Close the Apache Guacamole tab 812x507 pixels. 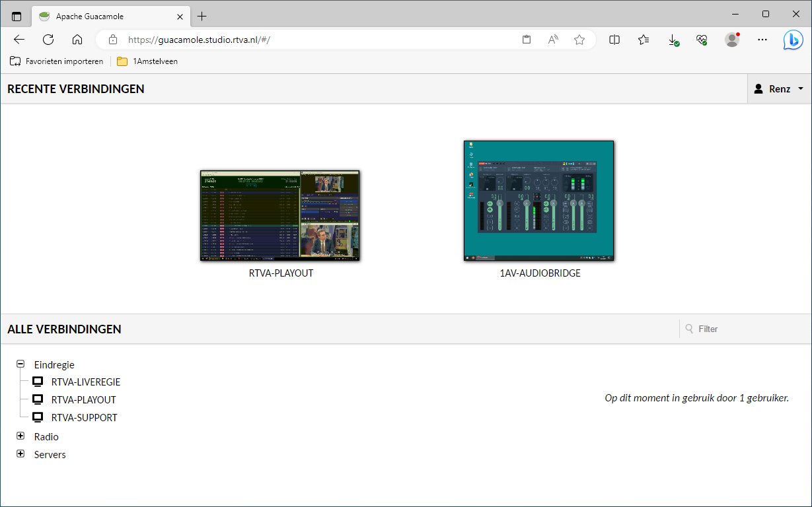tap(181, 16)
